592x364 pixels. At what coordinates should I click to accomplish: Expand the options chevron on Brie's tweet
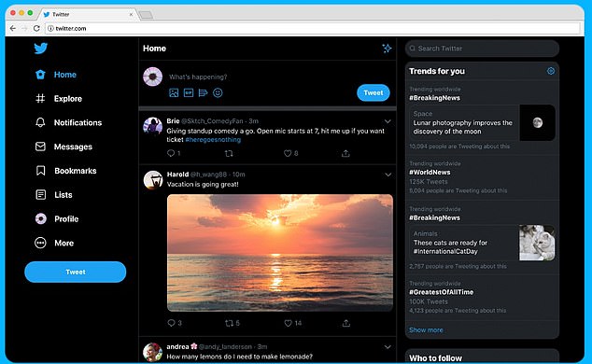[x=388, y=121]
